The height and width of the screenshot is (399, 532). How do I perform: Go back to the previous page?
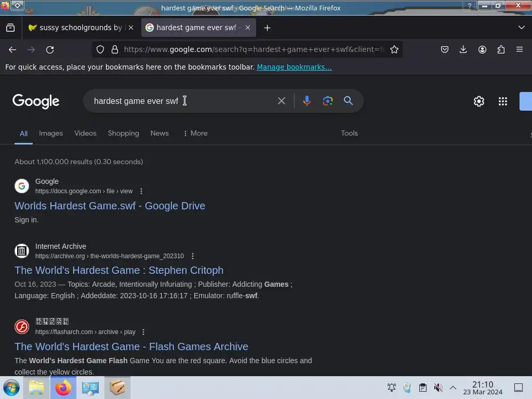[x=12, y=49]
